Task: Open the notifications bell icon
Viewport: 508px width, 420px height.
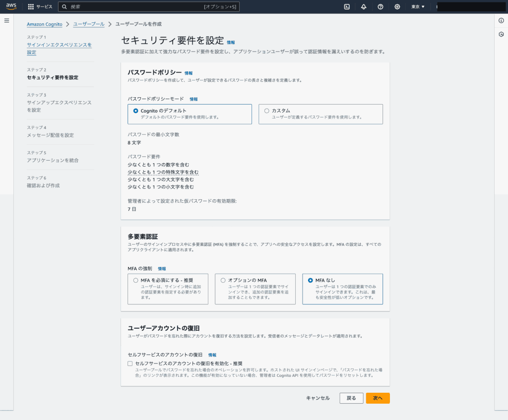Action: [x=364, y=7]
